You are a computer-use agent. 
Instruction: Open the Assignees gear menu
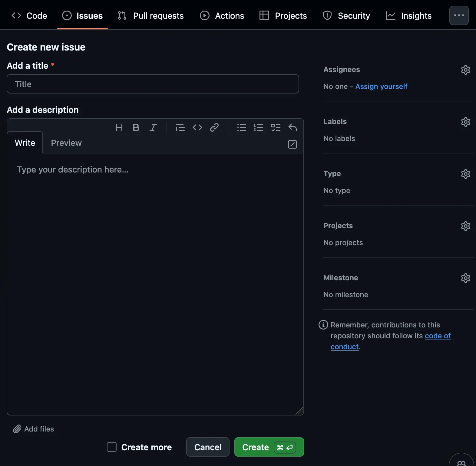(465, 70)
